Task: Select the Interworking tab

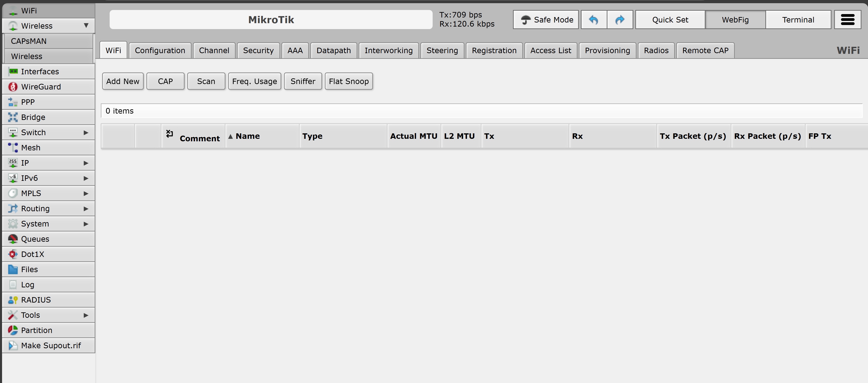Action: pyautogui.click(x=389, y=51)
